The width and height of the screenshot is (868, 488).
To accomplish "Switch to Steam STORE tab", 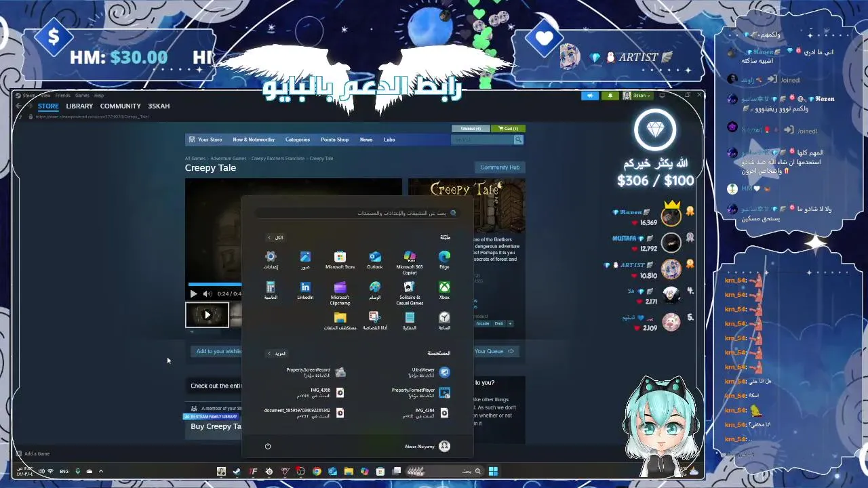I will click(x=48, y=106).
